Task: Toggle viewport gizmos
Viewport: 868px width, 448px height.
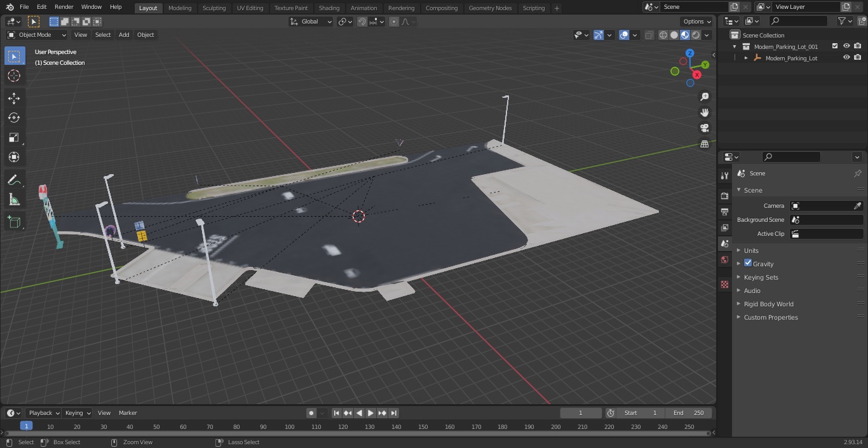Action: coord(599,35)
